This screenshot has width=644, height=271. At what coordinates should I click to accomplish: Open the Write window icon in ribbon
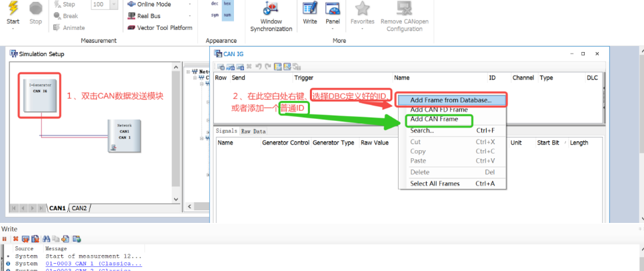(x=310, y=8)
